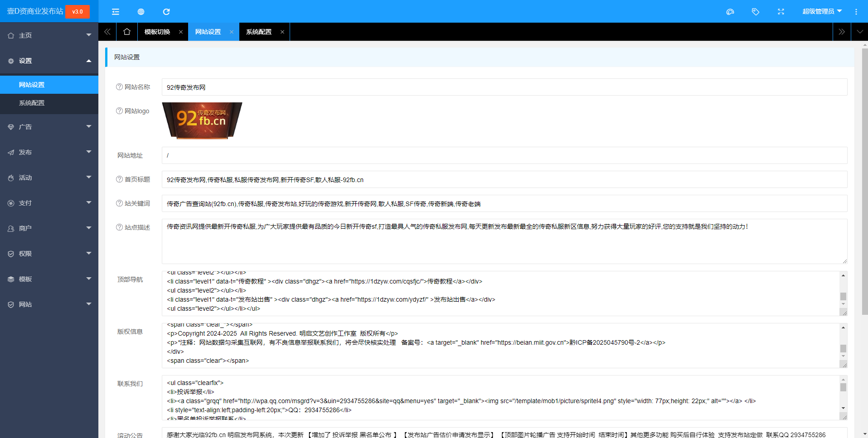Click the 92fb.cn logo thumbnail
The height and width of the screenshot is (438, 868).
[202, 120]
